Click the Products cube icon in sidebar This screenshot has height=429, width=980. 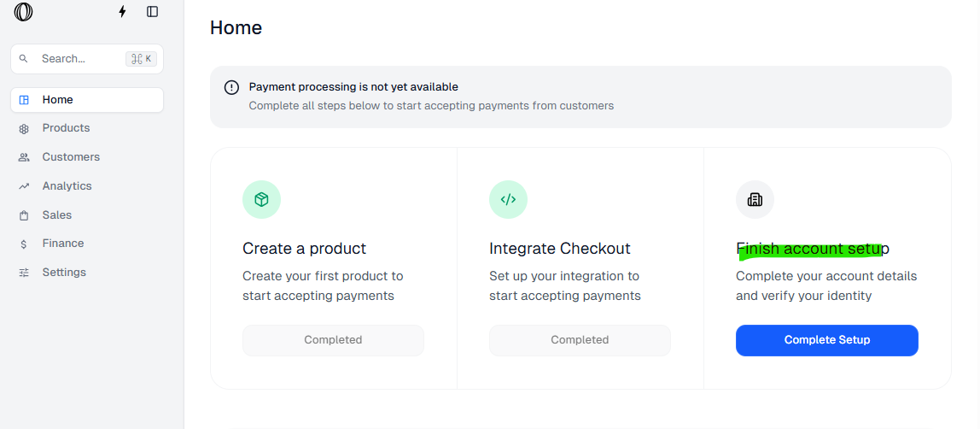(24, 128)
